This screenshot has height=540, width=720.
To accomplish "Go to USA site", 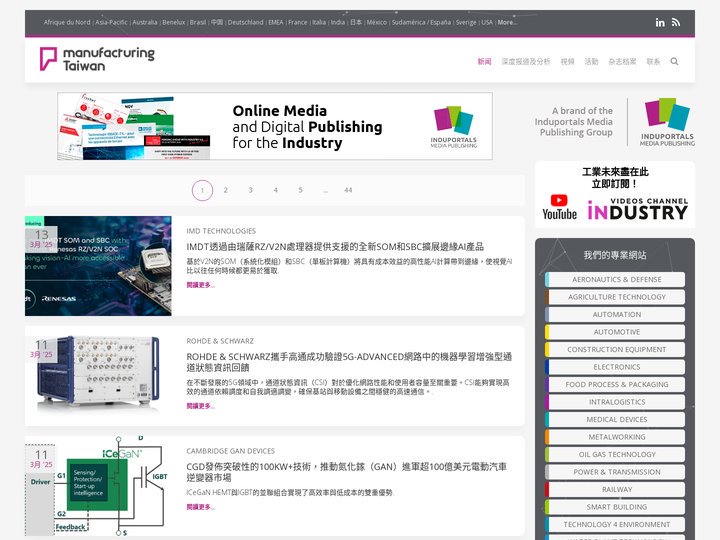I will click(x=487, y=22).
